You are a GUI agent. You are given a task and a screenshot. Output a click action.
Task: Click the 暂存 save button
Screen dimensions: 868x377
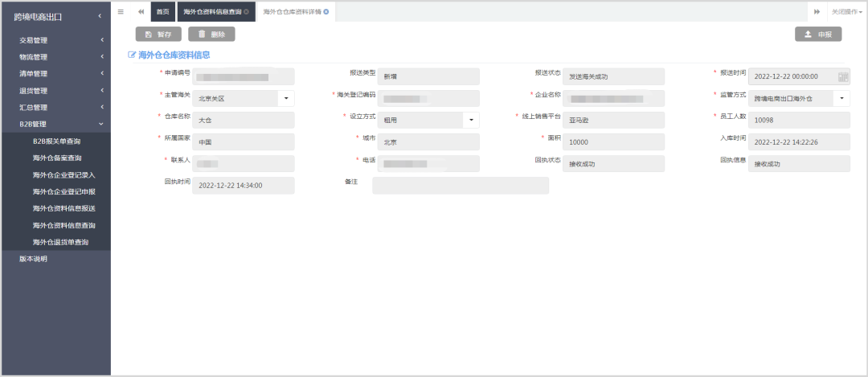[x=158, y=35]
